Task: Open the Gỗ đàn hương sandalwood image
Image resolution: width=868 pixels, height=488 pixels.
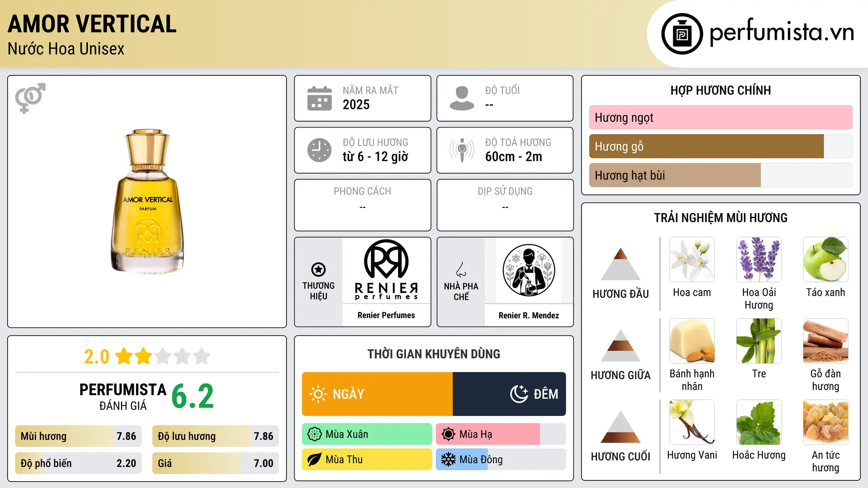Action: point(826,341)
